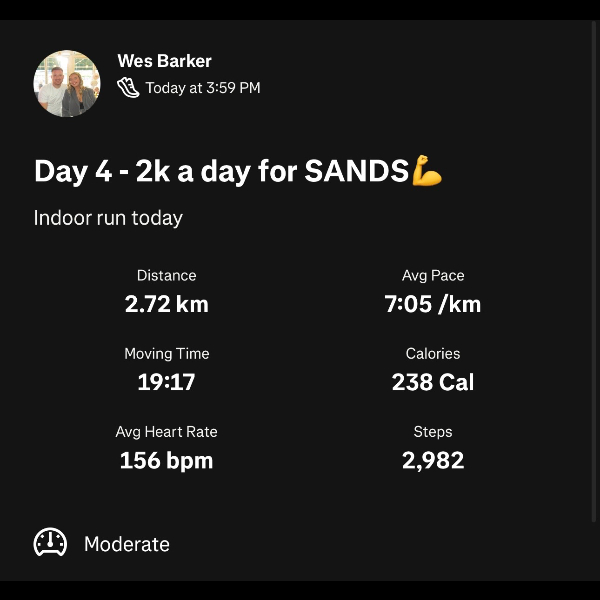Select the 19:17 moving time value

166,382
